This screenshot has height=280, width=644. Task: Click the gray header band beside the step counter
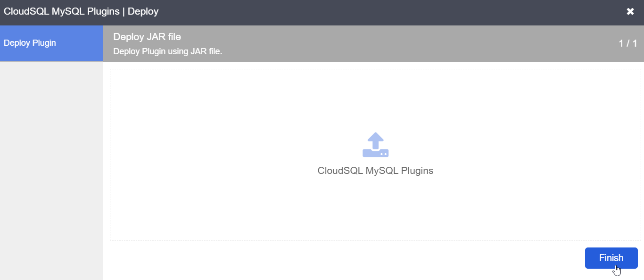tap(424, 43)
